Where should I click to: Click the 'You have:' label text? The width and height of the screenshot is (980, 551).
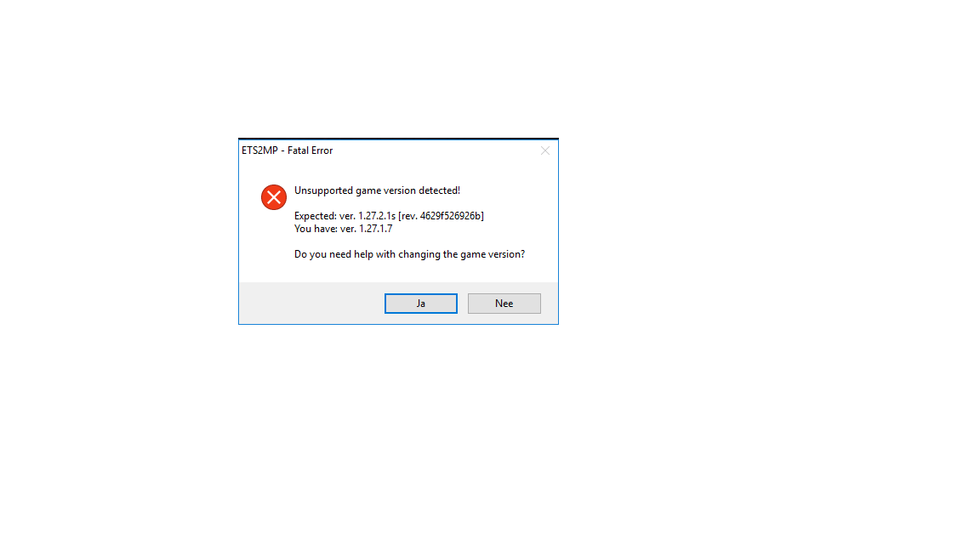[316, 229]
